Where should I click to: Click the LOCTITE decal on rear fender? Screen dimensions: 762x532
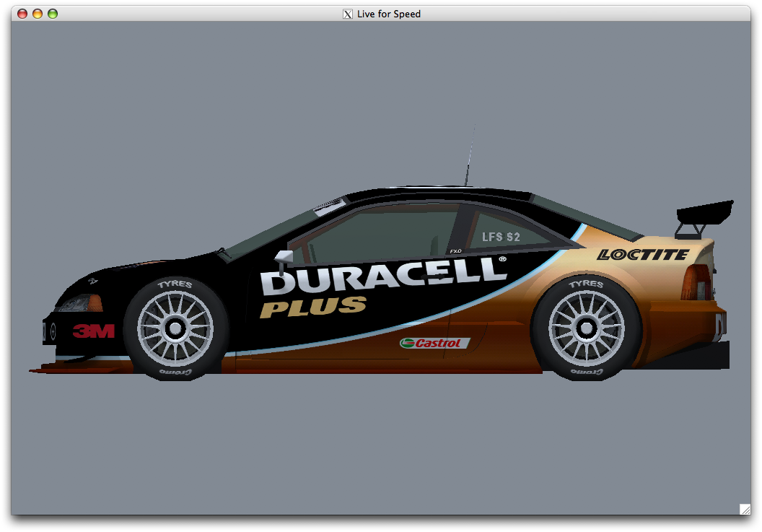pos(643,254)
